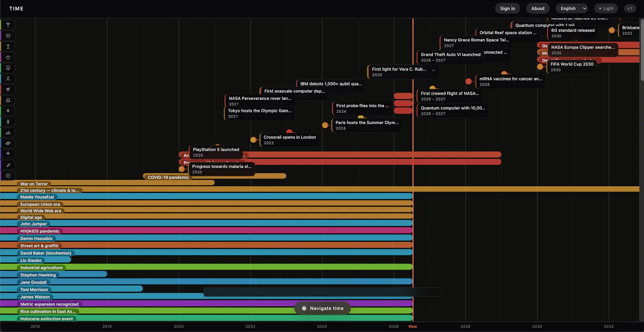Image resolution: width=644 pixels, height=332 pixels.
Task: Open NASA Europa Clipper event card
Action: point(583,50)
